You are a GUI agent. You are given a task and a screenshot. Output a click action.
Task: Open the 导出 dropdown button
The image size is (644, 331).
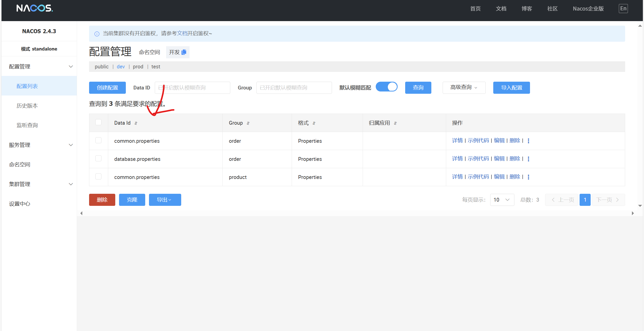pyautogui.click(x=165, y=200)
